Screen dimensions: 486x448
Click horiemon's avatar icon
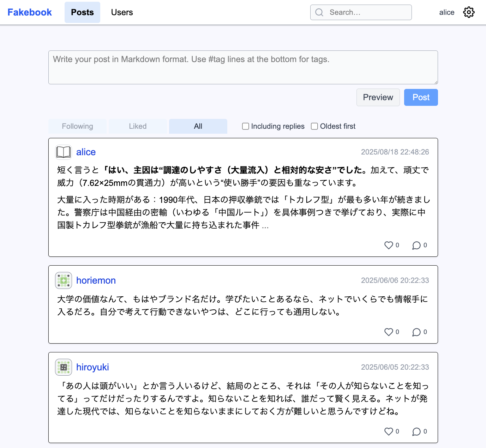click(64, 280)
